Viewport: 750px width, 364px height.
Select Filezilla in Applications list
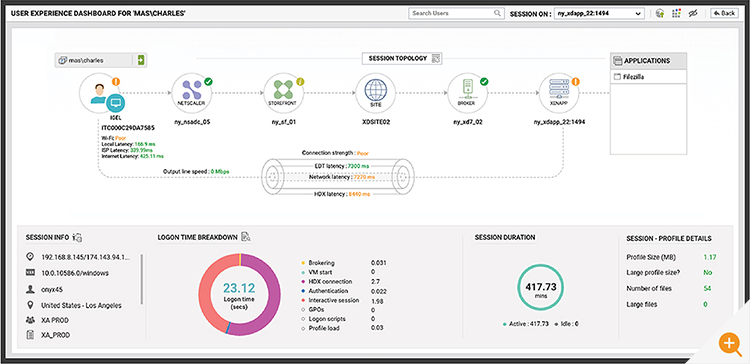point(649,77)
